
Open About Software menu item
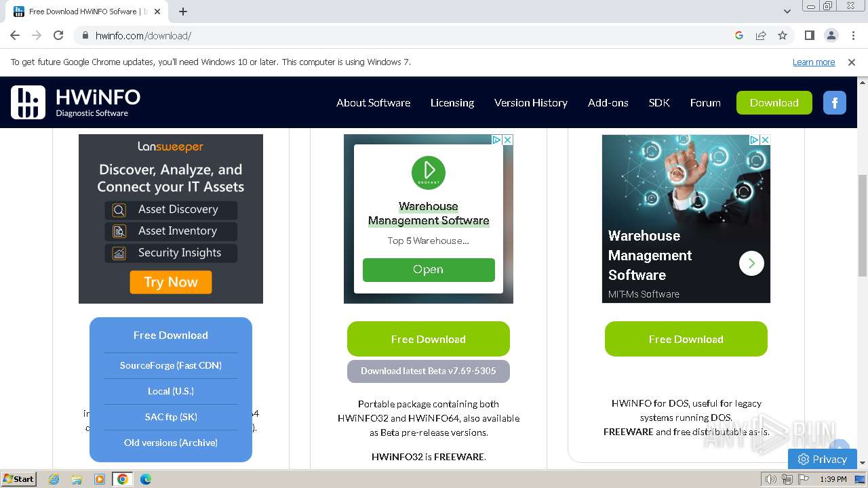374,103
